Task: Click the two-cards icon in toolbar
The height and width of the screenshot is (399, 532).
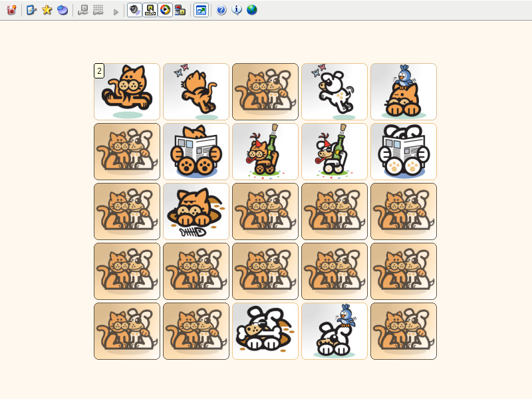Action: pos(180,10)
